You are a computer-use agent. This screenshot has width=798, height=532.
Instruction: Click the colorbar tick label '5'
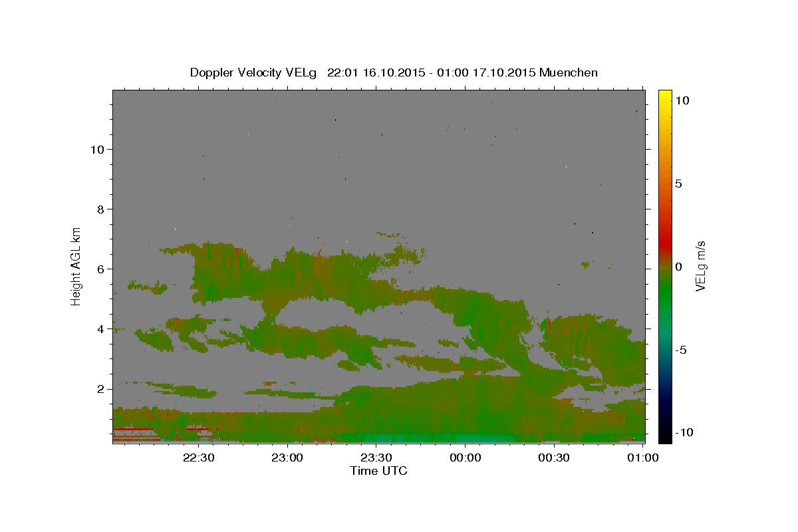tap(678, 184)
